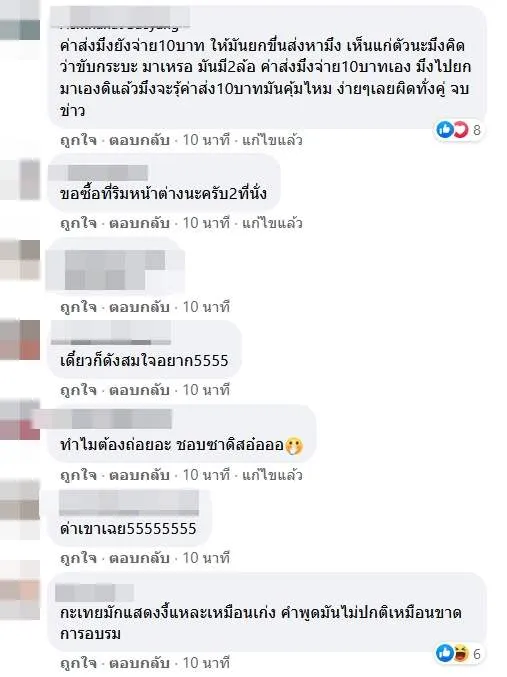Click blurred username above เดี๋ยวก็ดังสมใจอยาก5555
The height and width of the screenshot is (677, 507).
(x=111, y=332)
